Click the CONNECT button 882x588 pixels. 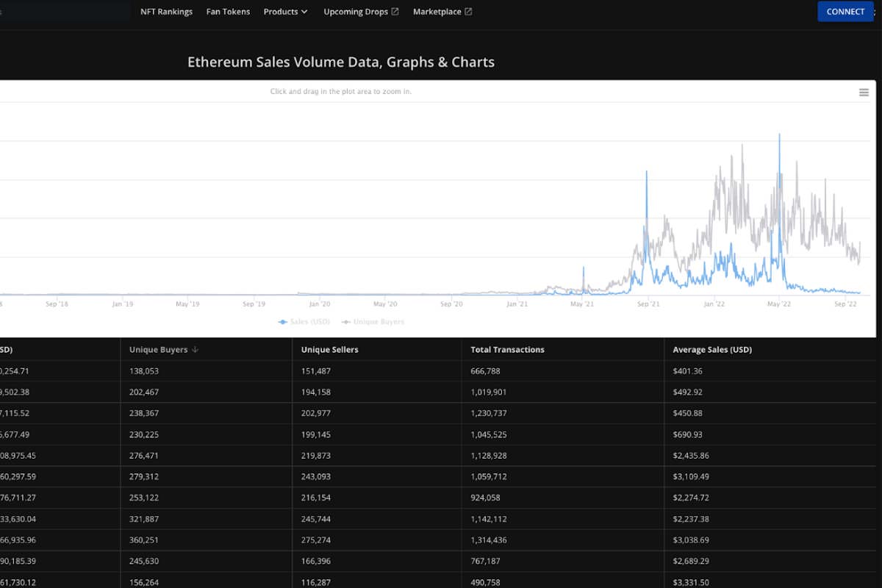(x=845, y=12)
